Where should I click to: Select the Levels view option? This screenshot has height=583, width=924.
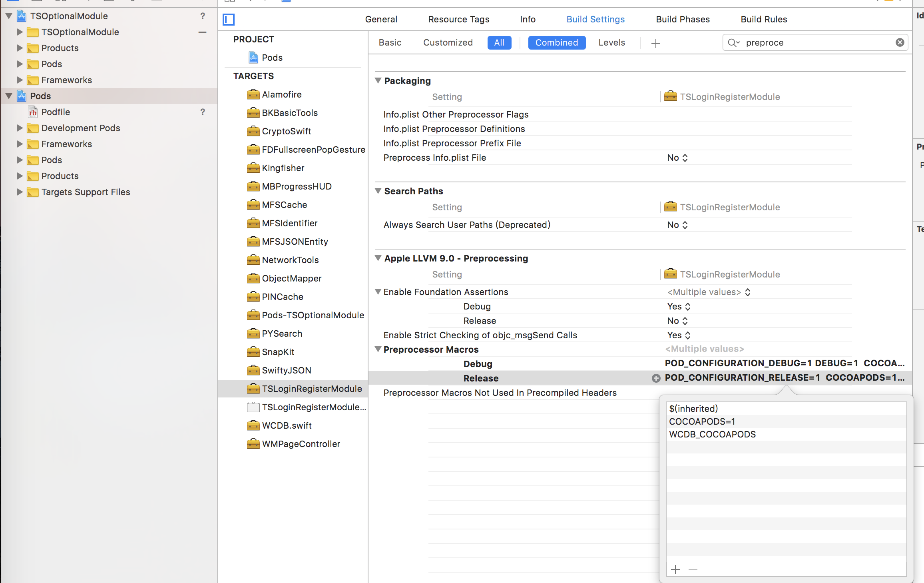[x=611, y=43]
